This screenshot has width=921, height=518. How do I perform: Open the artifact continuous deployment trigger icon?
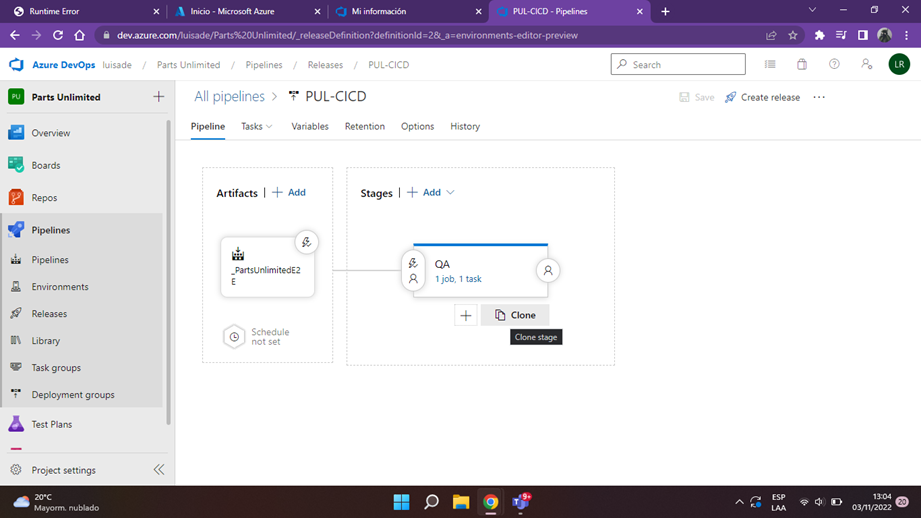click(x=306, y=242)
